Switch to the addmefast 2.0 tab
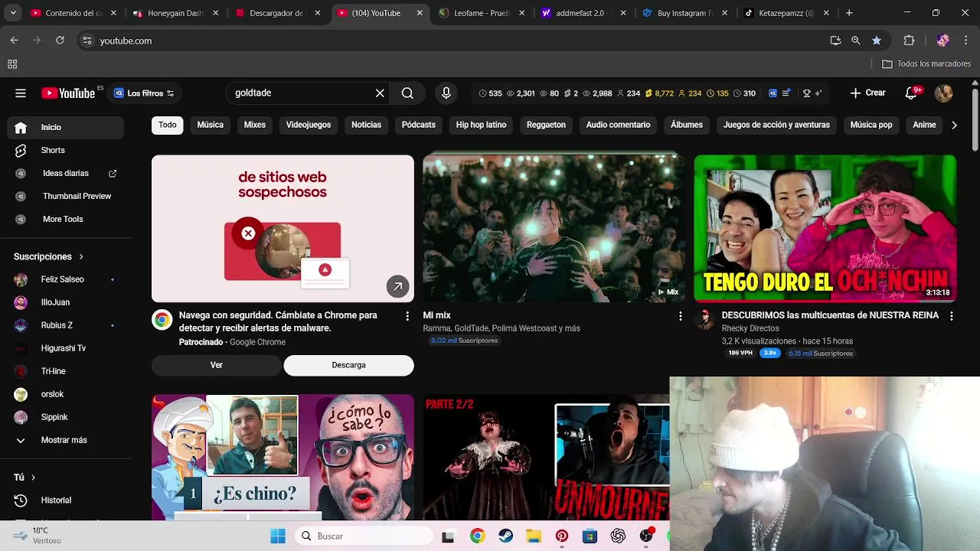The image size is (980, 551). coord(583,13)
